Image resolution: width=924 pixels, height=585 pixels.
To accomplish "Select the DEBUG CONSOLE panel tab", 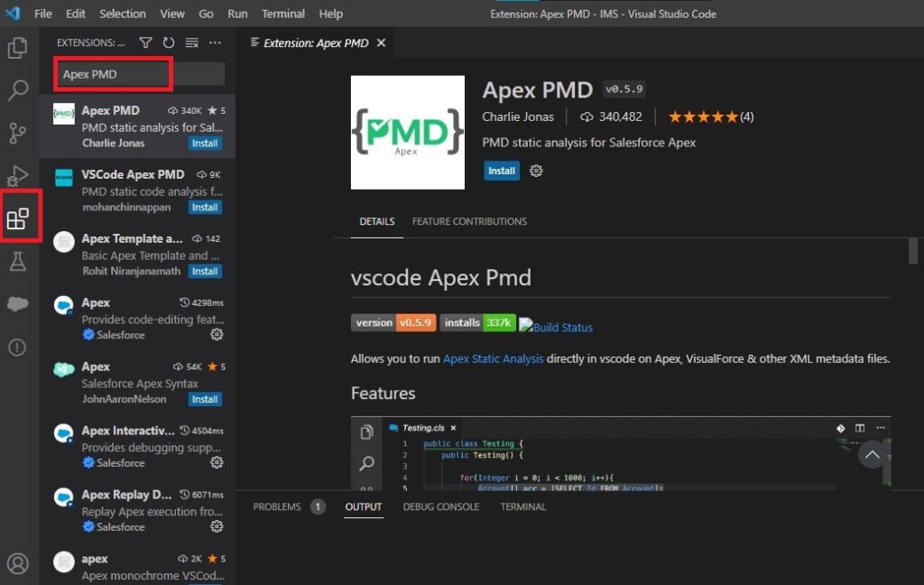I will click(440, 506).
